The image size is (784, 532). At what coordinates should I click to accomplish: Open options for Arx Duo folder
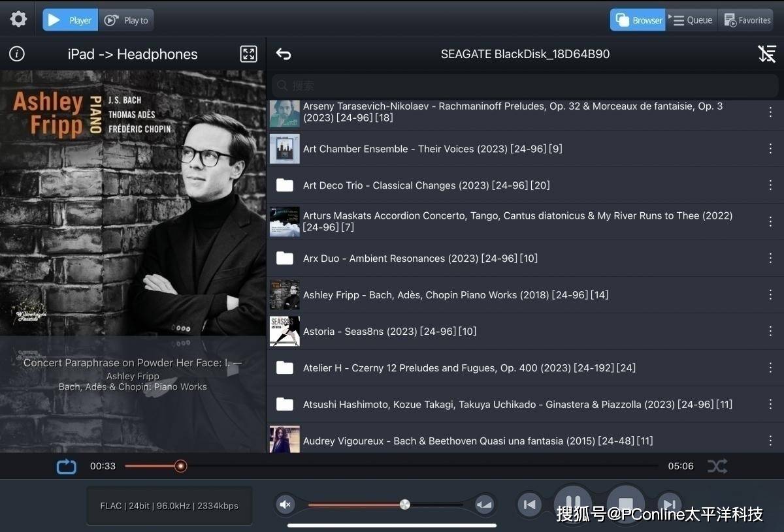pyautogui.click(x=770, y=258)
